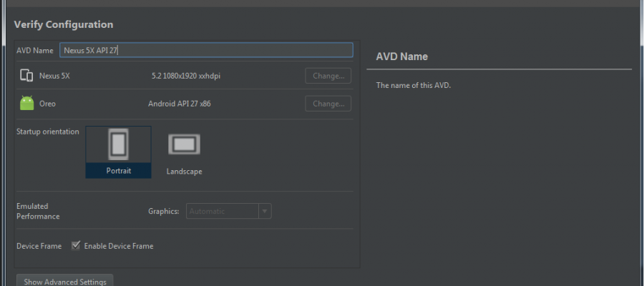The image size is (644, 286).
Task: Click the 'Nexus 5X' device name text
Action: point(54,75)
